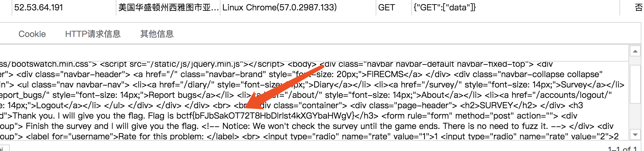644x151 pixels.
Task: Click the scroll down arrow in content panel
Action: pyautogui.click(x=635, y=135)
